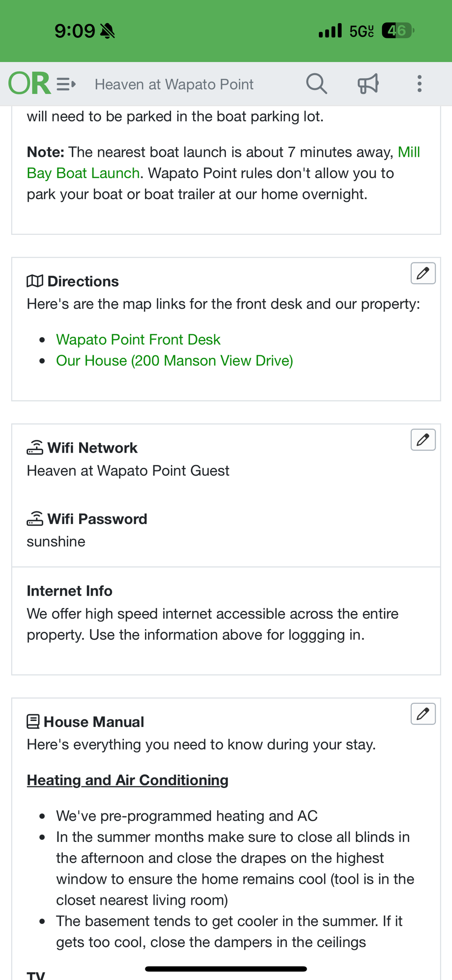Screen dimensions: 452x980
Task: Tap the silent mode bell icon
Action: pyautogui.click(x=107, y=31)
